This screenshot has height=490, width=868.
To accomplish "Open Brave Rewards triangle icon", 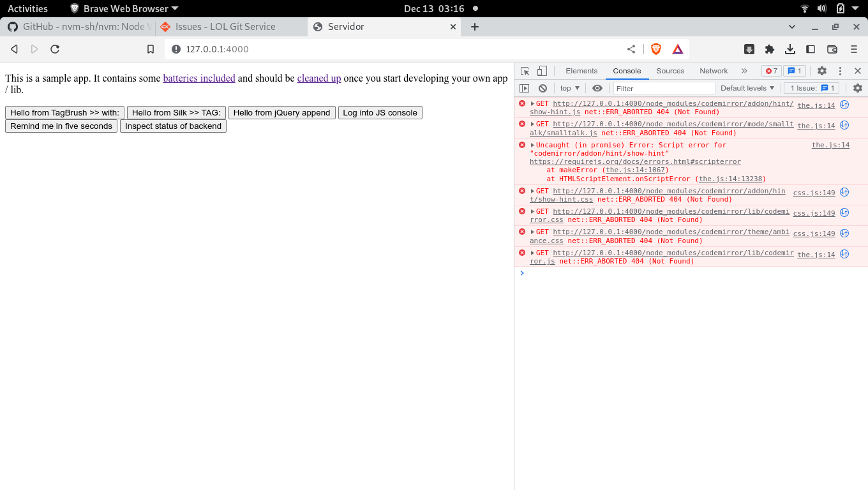I will coord(678,49).
